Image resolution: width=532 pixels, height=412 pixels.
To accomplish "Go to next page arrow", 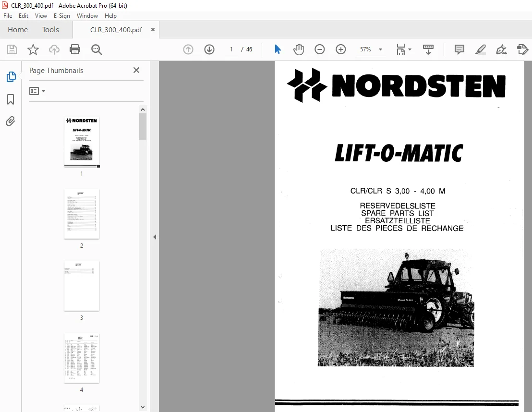I will tap(209, 49).
